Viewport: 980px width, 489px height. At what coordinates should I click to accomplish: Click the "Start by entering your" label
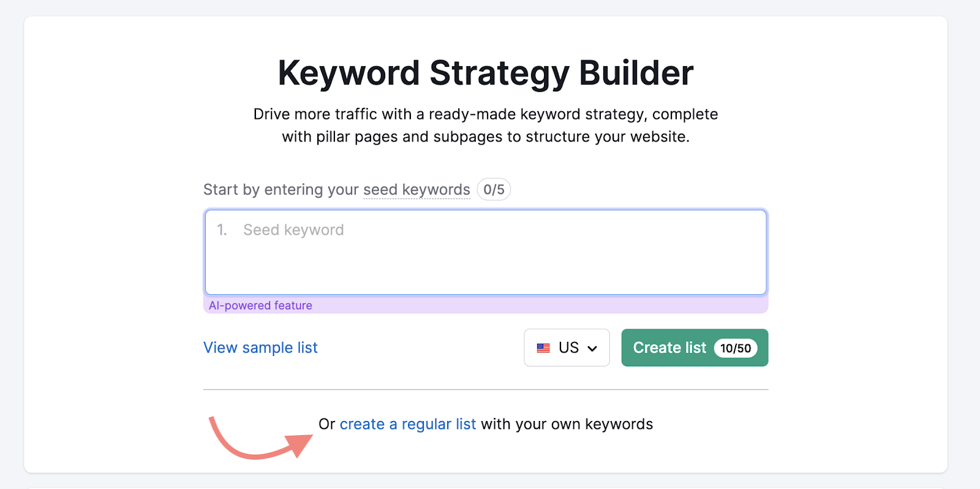point(281,190)
